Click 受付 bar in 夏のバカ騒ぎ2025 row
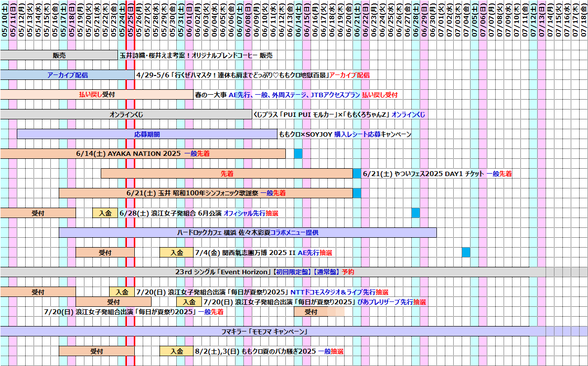The image size is (588, 366). point(96,351)
